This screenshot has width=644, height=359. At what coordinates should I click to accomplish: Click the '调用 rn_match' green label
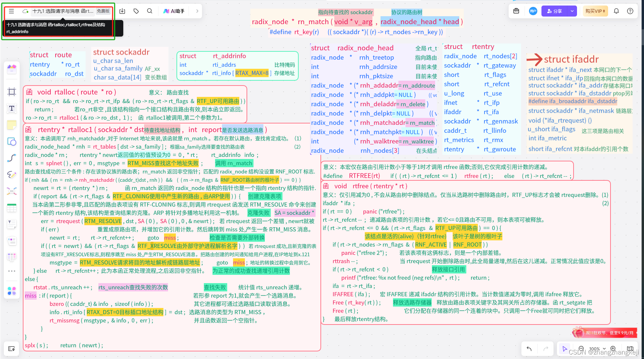pos(234,163)
